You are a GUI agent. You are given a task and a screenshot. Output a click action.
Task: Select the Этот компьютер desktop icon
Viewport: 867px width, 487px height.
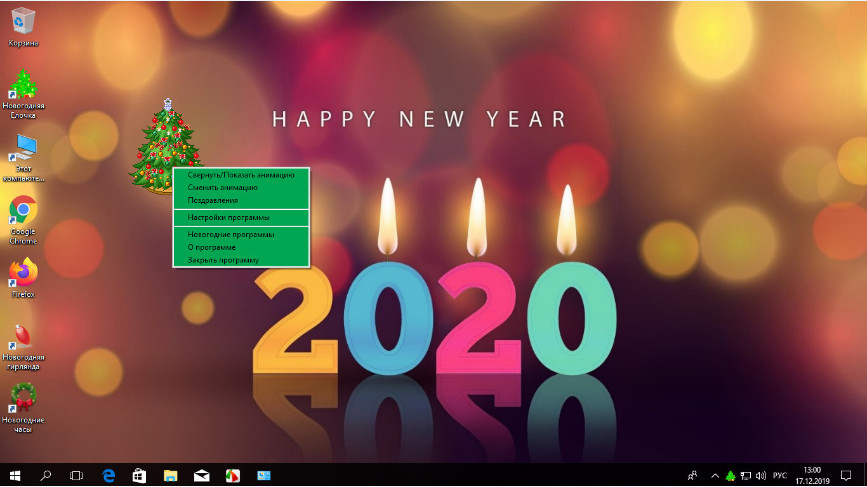[23, 158]
